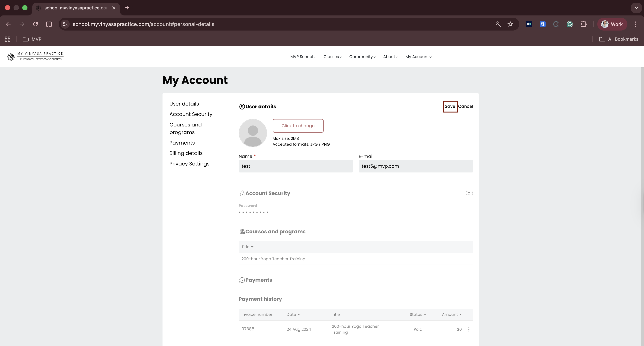Bookmark this page with the star icon
644x346 pixels.
(x=510, y=24)
